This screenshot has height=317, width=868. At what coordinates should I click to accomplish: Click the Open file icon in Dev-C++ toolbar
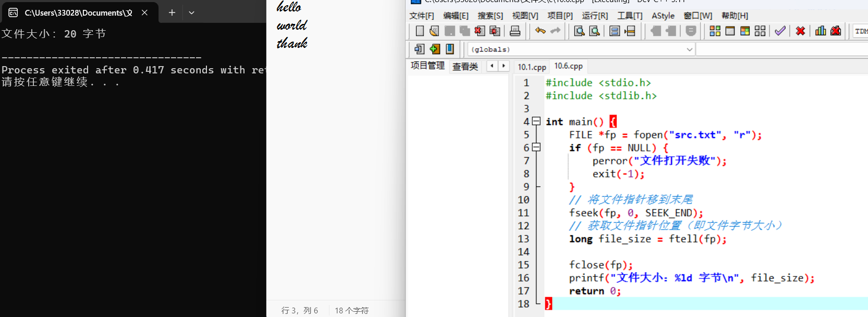(x=434, y=31)
